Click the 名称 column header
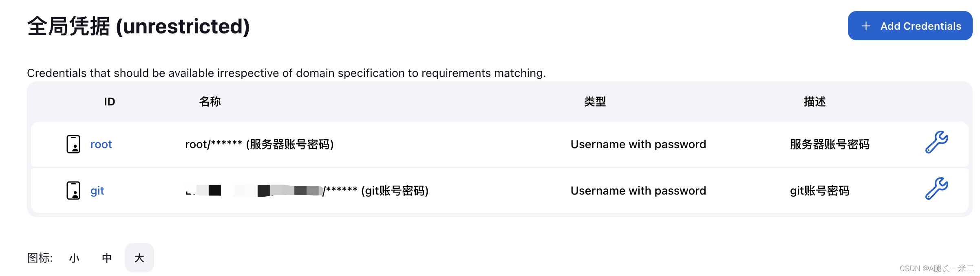This screenshot has height=276, width=980. pos(210,102)
